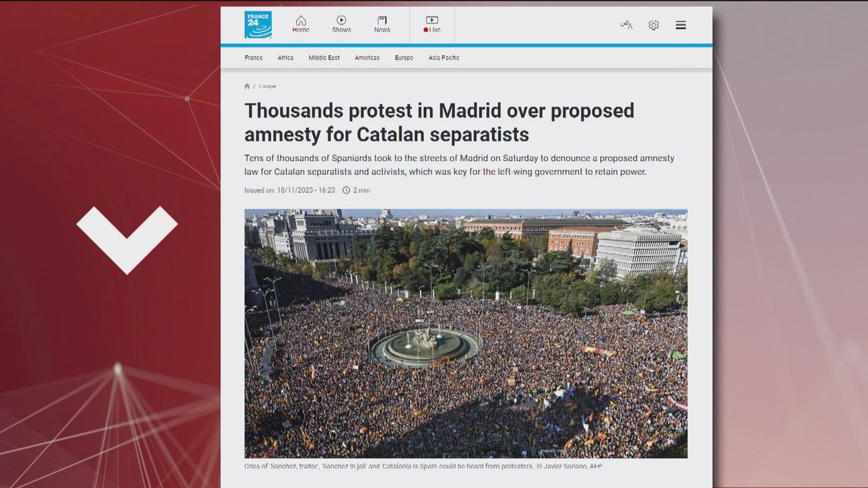
Task: Select the Middle East tab
Action: tap(324, 57)
